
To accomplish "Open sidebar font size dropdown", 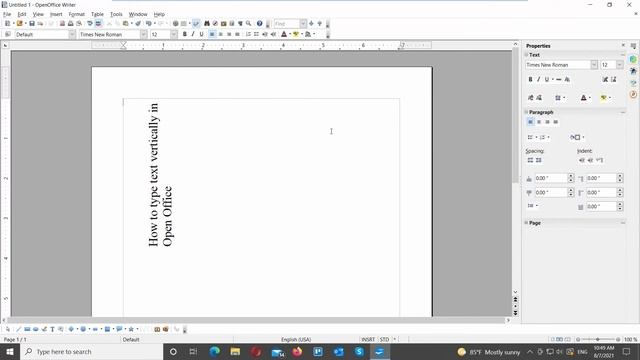I will click(x=620, y=65).
